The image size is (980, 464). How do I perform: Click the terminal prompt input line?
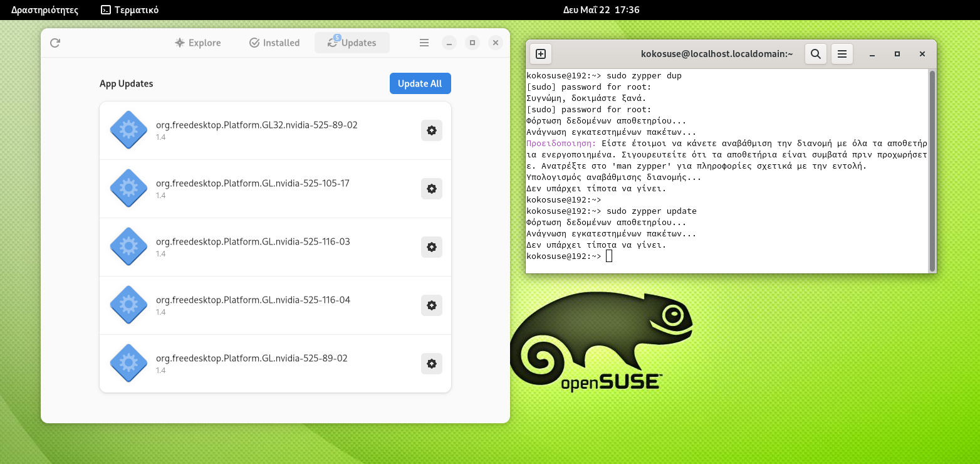click(x=727, y=256)
